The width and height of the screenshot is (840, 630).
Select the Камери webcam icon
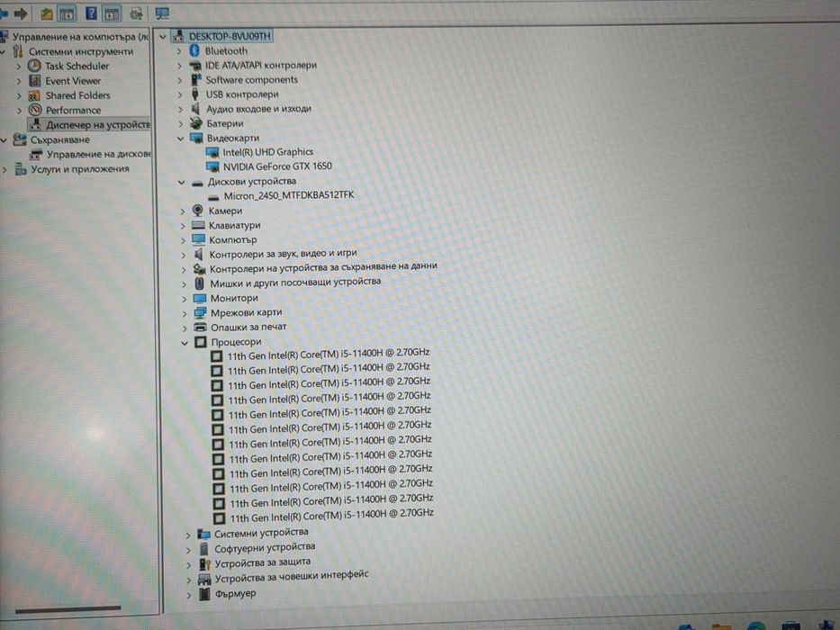click(x=198, y=211)
